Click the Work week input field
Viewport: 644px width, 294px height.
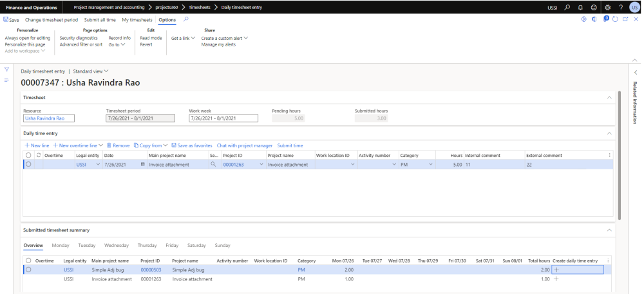click(x=223, y=118)
